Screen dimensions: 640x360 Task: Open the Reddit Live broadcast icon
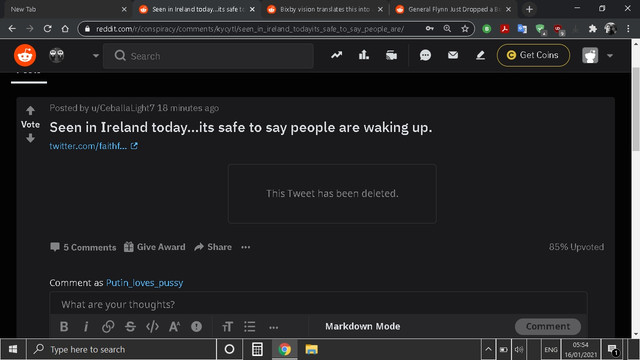391,55
